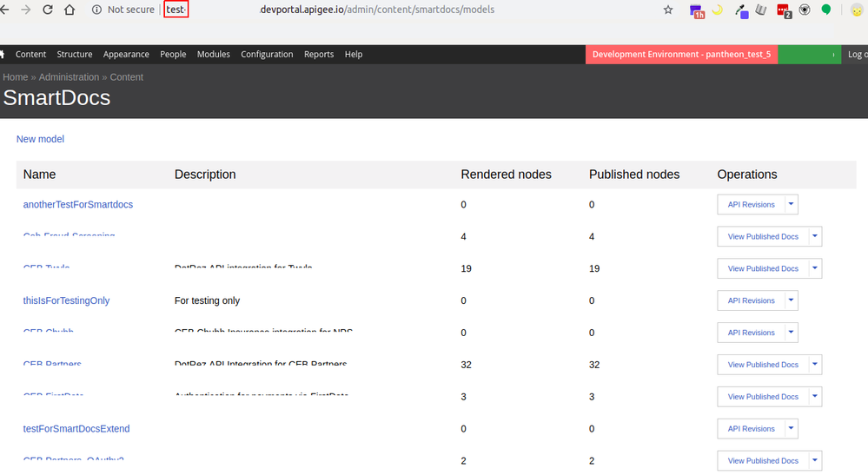Bookmark this page with the star icon

pyautogui.click(x=668, y=10)
